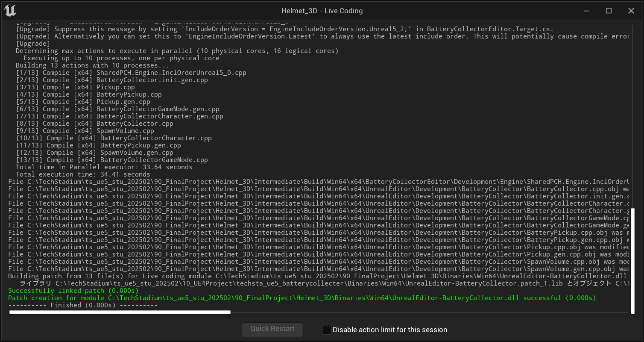This screenshot has width=644, height=342.
Task: Click log line '[4/13] Compile BatteryPickup.cpp'
Action: coord(89,94)
